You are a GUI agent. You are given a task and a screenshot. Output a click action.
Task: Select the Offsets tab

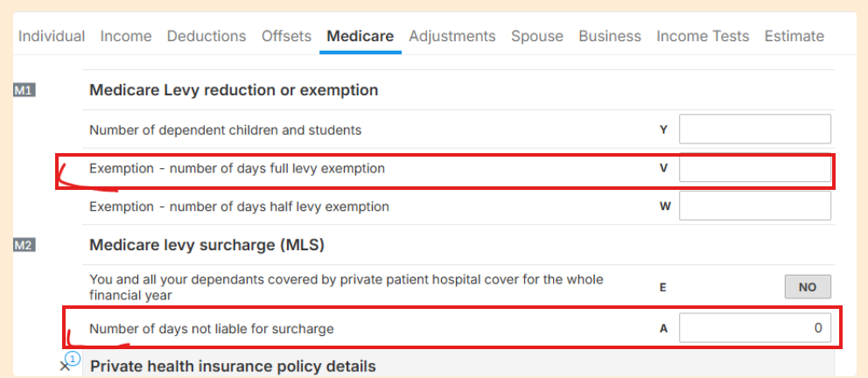point(287,37)
